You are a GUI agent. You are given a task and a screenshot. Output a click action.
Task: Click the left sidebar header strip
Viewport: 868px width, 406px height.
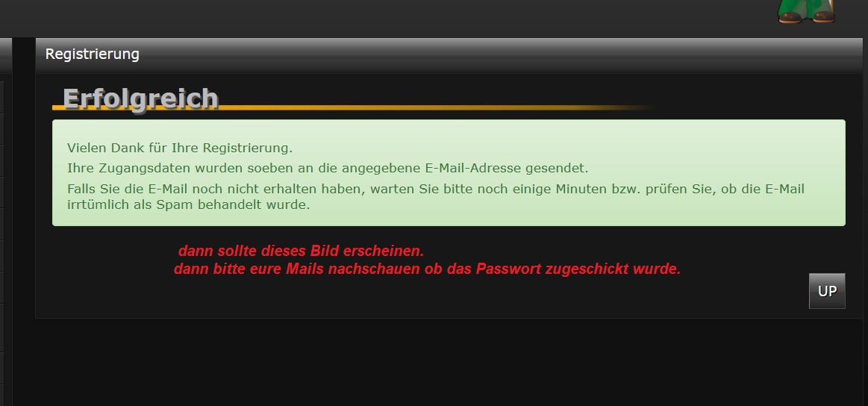6,56
